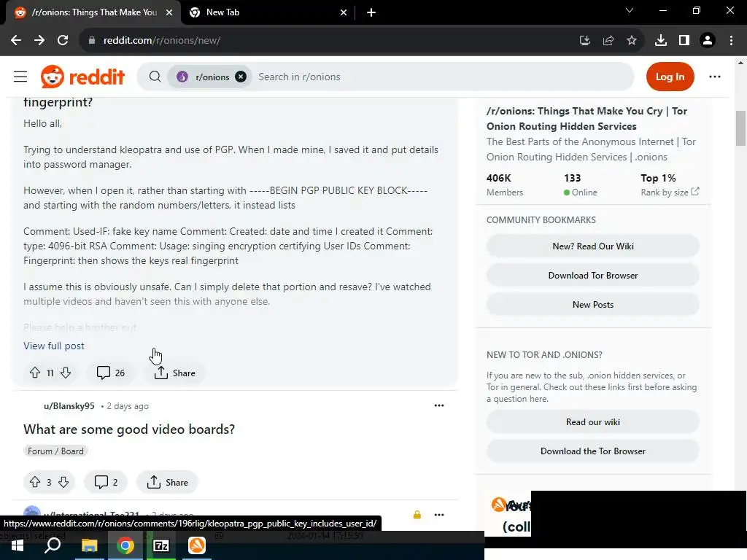Viewport: 747px width, 560px height.
Task: Click Download the Tor Browser sidebar button
Action: coord(592,451)
